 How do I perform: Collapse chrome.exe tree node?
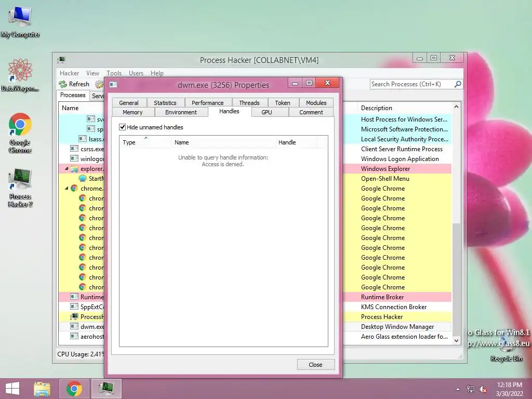pyautogui.click(x=66, y=188)
